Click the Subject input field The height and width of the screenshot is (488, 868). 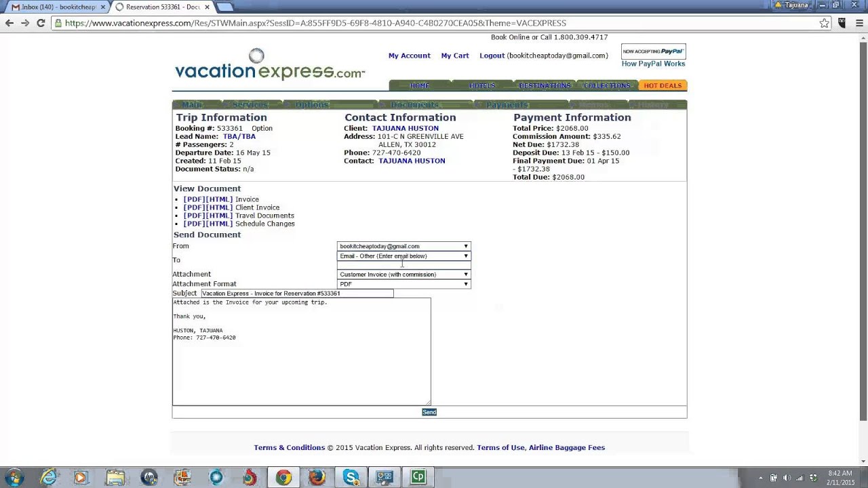coord(297,293)
